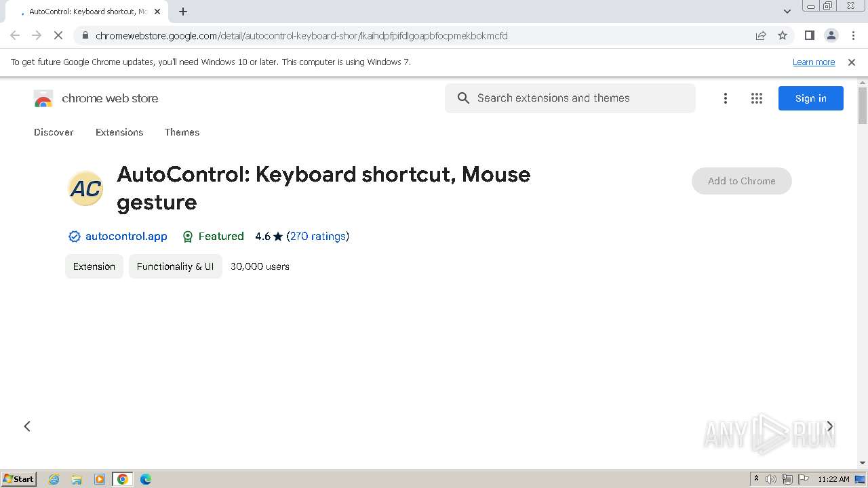
Task: Open the Discover tab
Action: [54, 132]
